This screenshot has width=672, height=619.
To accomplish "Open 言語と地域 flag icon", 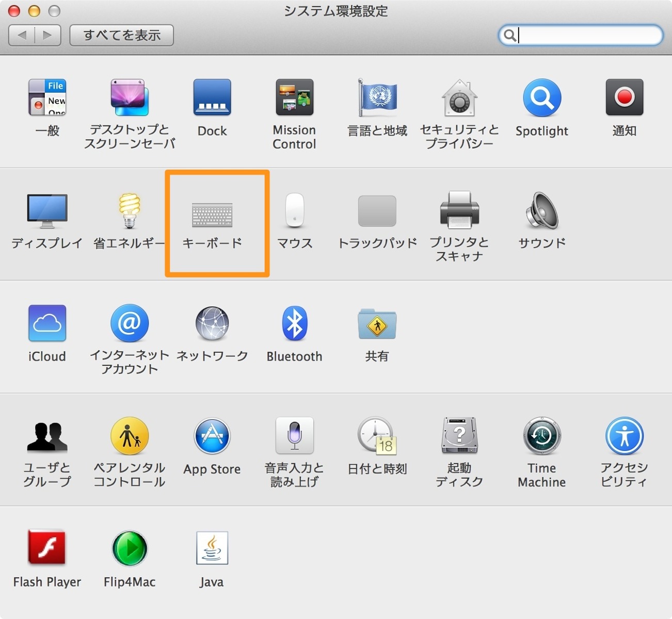I will click(377, 97).
